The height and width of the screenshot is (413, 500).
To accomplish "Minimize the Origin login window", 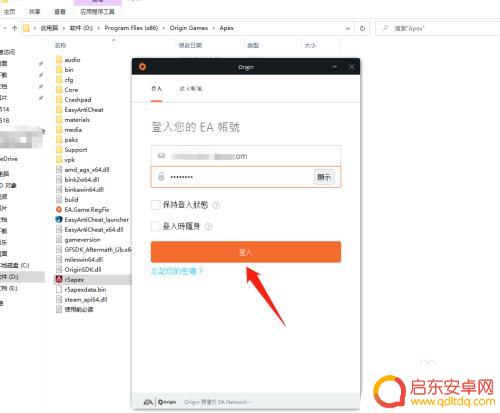I will tap(335, 67).
